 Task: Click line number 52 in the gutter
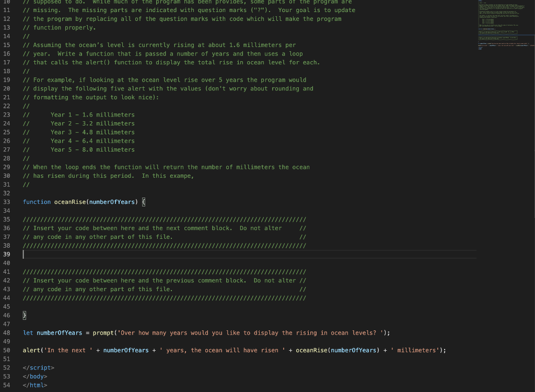tap(6, 368)
